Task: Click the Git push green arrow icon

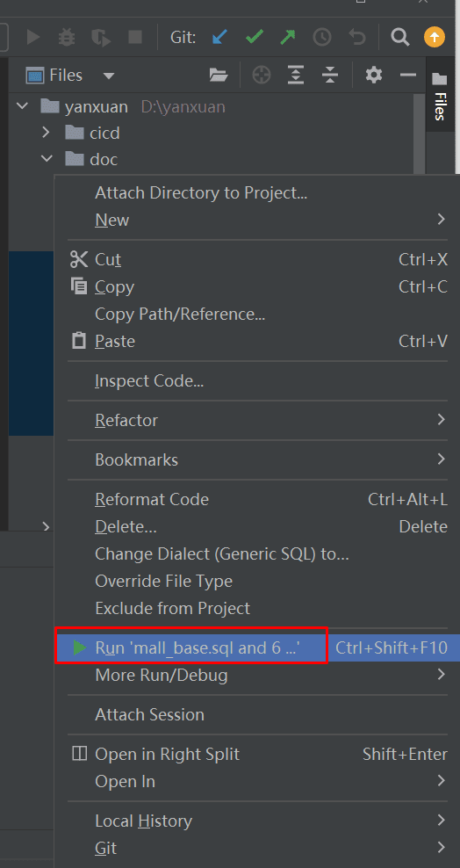Action: 288,38
